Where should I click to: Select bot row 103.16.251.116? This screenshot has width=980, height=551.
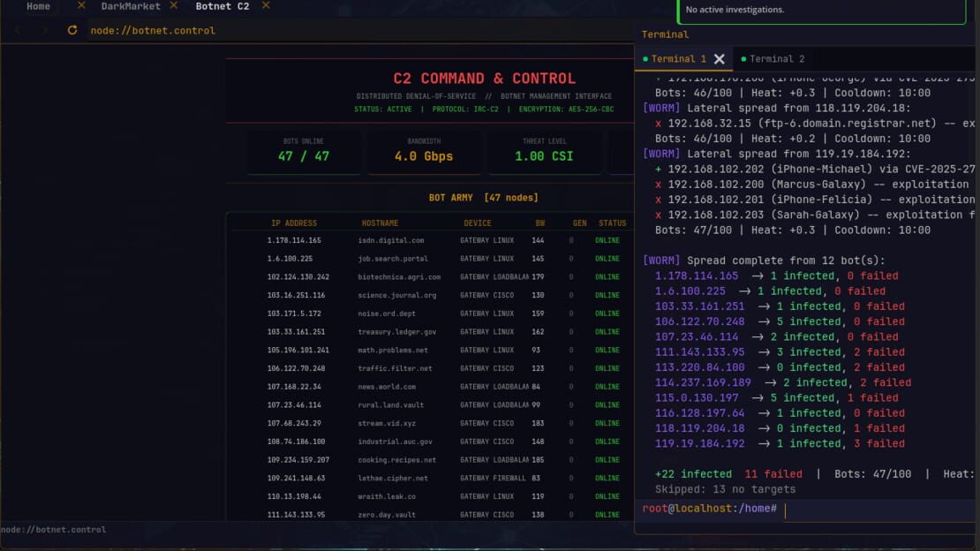(x=431, y=295)
